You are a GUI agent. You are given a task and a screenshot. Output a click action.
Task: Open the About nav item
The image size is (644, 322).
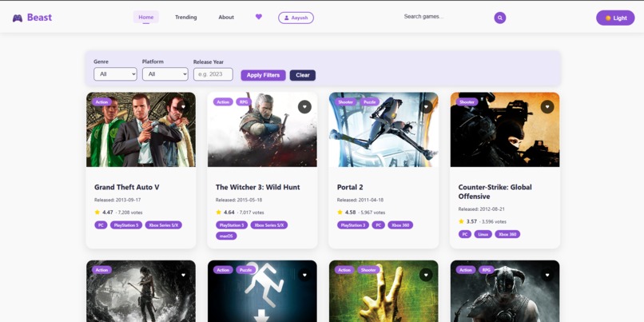click(226, 18)
